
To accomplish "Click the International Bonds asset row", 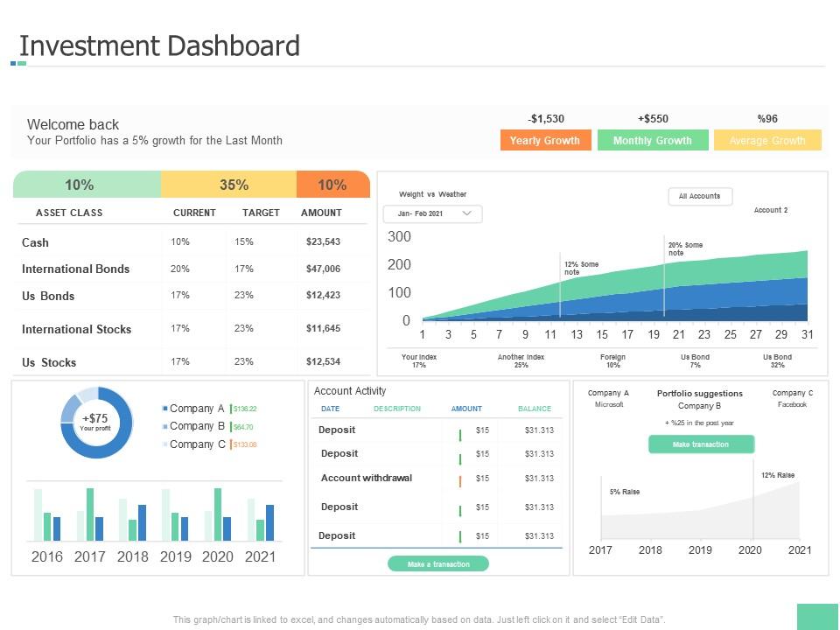I will pyautogui.click(x=75, y=269).
